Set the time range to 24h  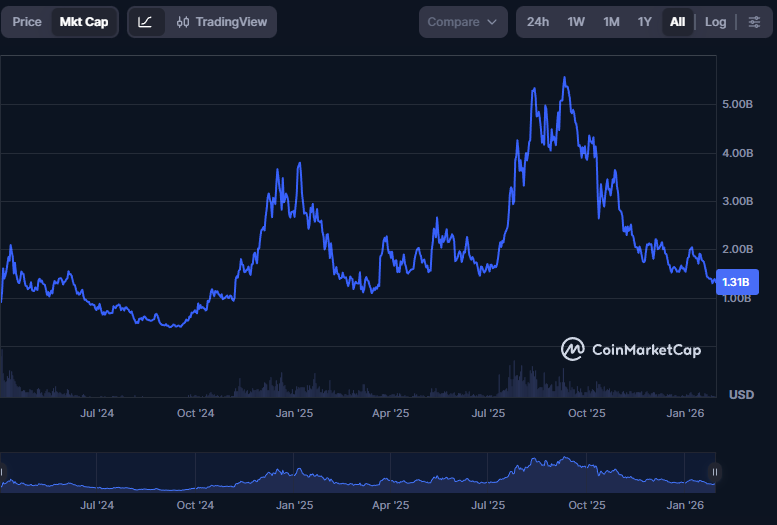pyautogui.click(x=538, y=22)
